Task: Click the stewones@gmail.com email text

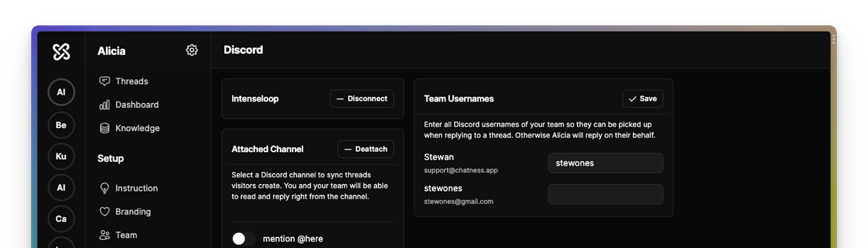Action: point(459,201)
